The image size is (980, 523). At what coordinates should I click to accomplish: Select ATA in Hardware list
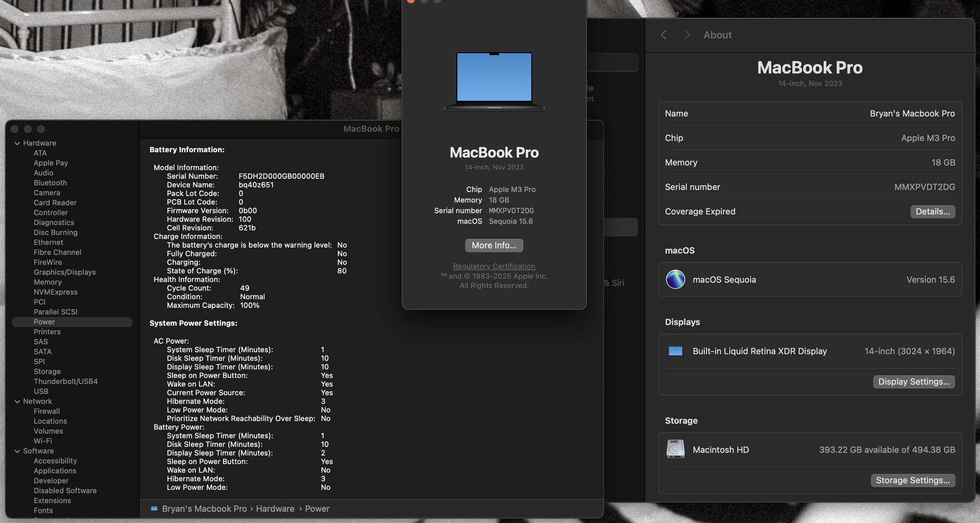pyautogui.click(x=40, y=153)
